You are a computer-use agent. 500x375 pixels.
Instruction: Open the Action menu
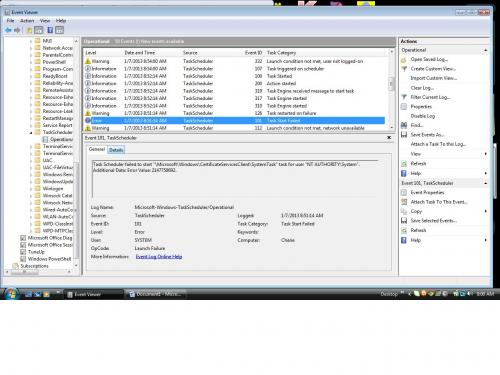[x=27, y=21]
